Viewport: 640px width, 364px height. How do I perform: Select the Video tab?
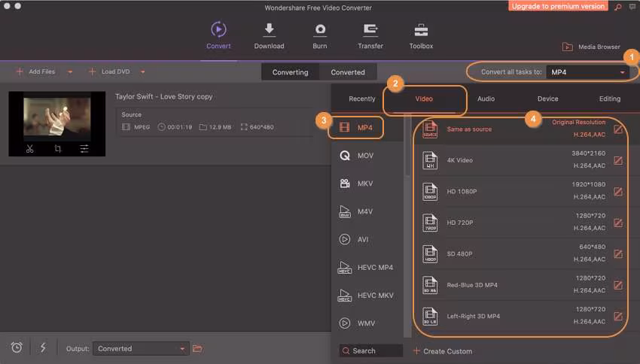click(424, 99)
